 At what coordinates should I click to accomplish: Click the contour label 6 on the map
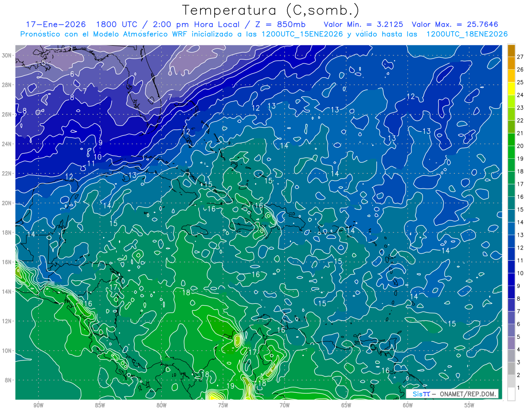click(72, 74)
